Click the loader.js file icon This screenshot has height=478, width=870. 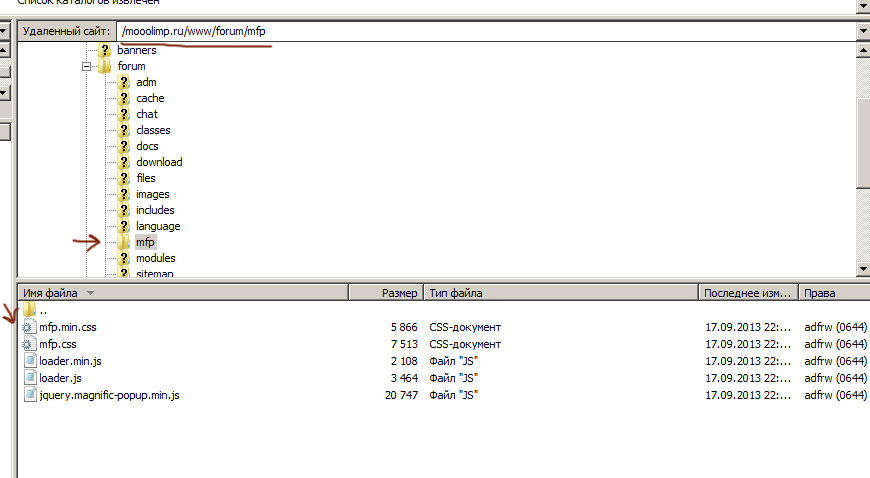point(29,378)
